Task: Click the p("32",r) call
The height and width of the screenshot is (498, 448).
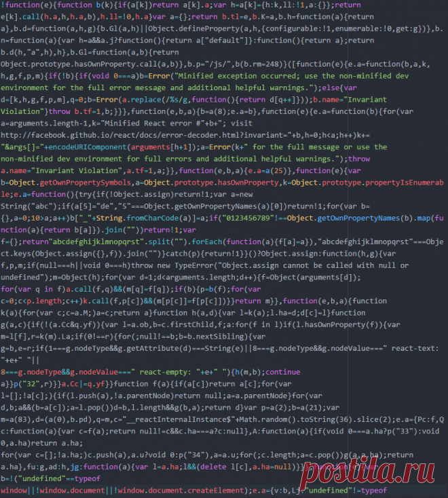Action: [x=33, y=384]
